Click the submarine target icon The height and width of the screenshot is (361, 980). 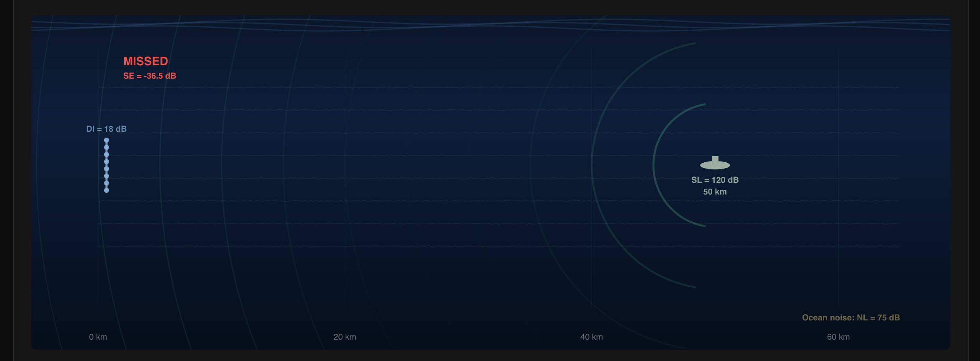[x=715, y=163]
